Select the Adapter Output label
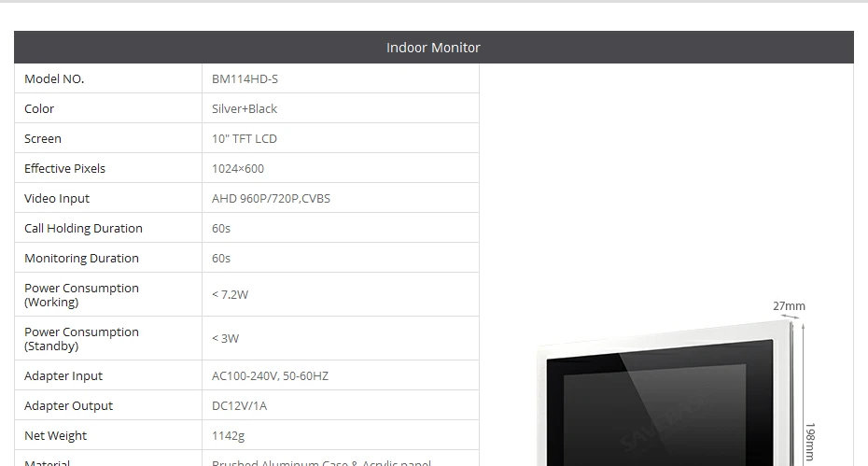The image size is (868, 466). (x=68, y=405)
